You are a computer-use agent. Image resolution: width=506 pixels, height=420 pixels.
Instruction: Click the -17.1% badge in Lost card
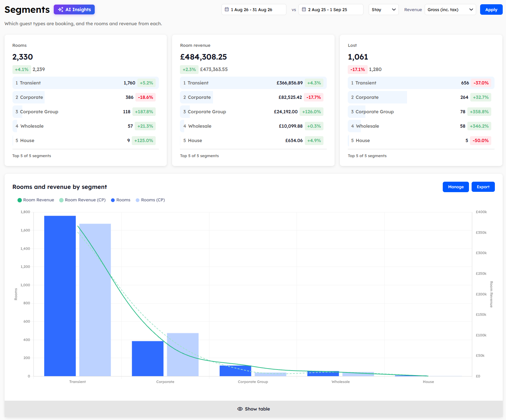tap(358, 69)
